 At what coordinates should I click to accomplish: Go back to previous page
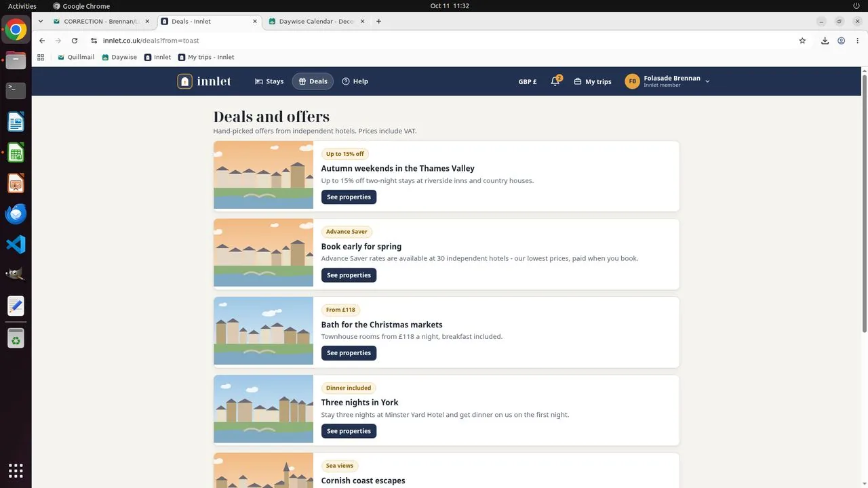pos(42,41)
